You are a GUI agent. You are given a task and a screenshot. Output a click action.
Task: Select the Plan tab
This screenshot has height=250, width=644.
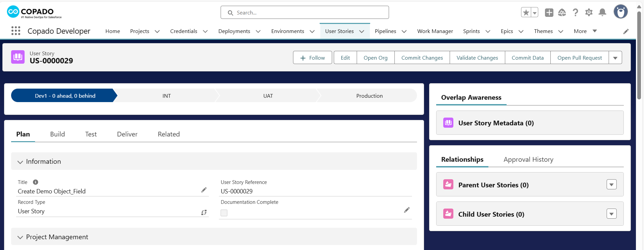(23, 134)
